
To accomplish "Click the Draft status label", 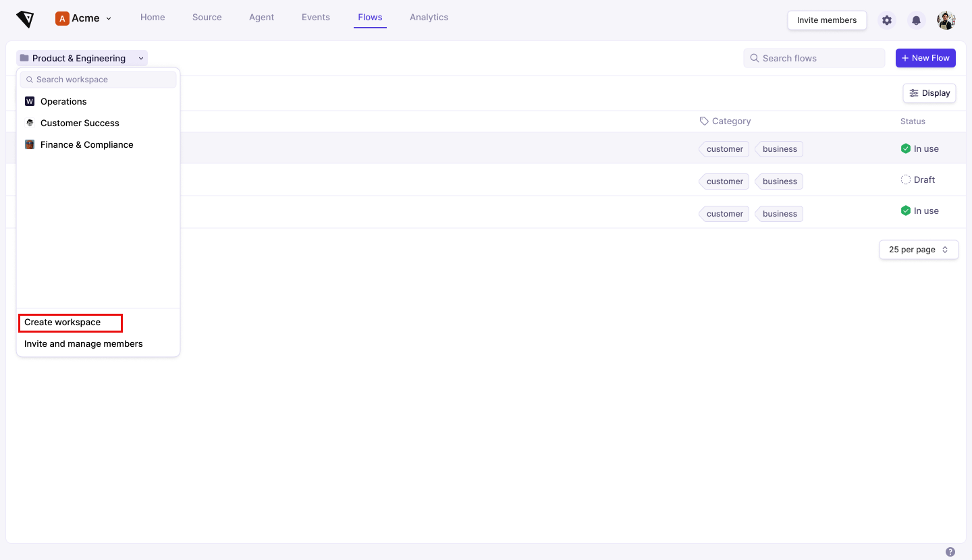I will (x=918, y=179).
